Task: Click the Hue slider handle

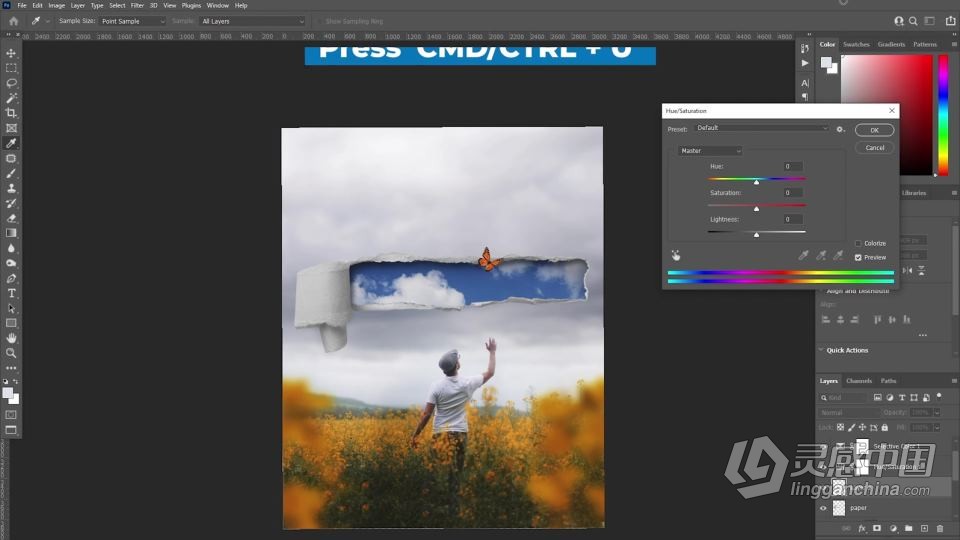Action: click(756, 182)
